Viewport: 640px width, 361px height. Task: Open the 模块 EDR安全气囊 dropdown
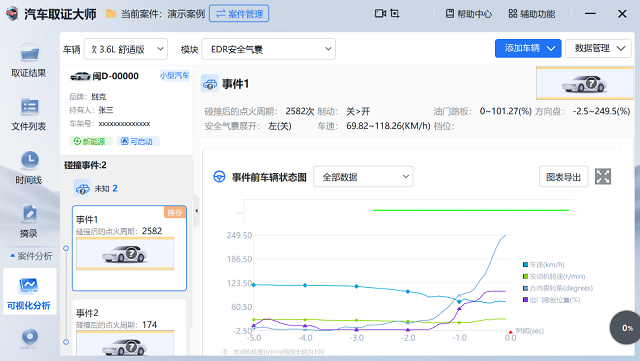coord(269,49)
